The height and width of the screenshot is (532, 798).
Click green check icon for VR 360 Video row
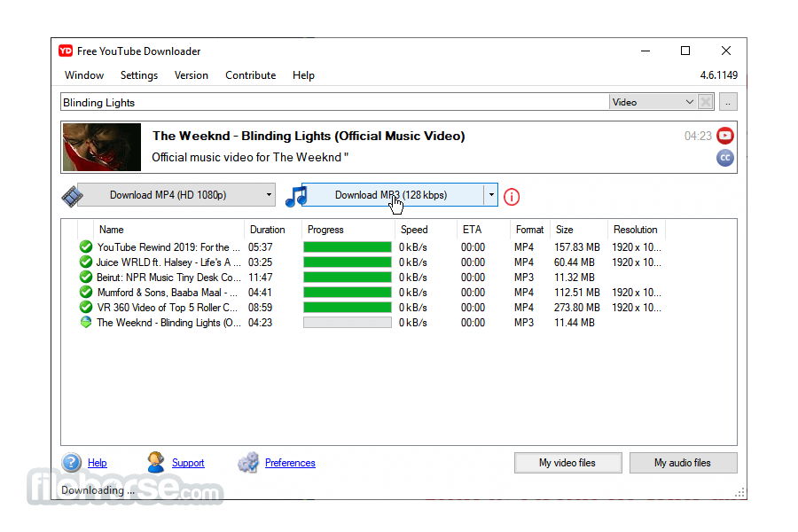tap(85, 308)
